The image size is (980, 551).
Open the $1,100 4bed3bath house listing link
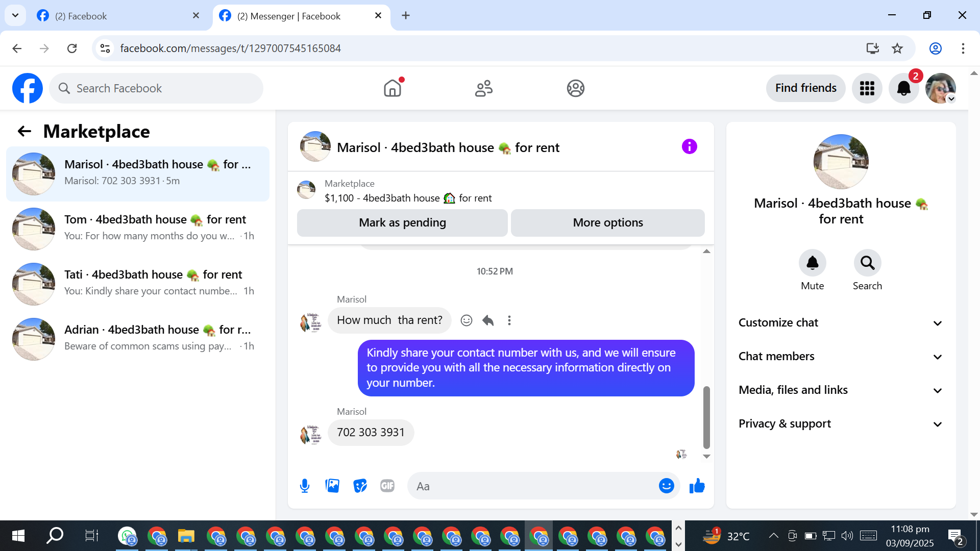pos(408,198)
